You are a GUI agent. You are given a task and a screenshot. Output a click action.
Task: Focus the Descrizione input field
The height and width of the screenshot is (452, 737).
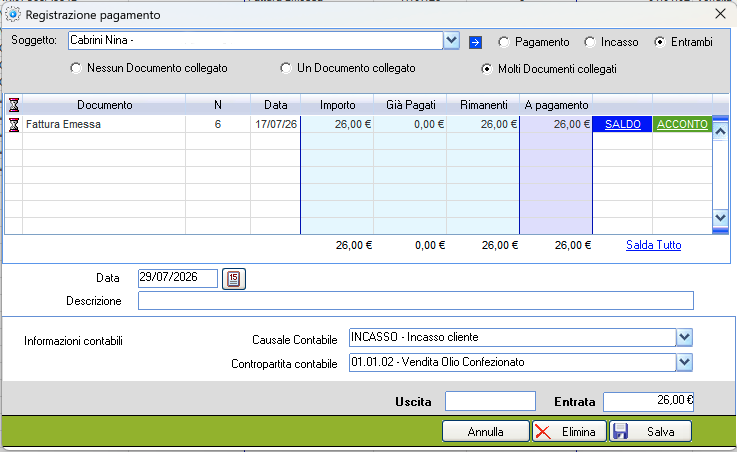pyautogui.click(x=416, y=301)
